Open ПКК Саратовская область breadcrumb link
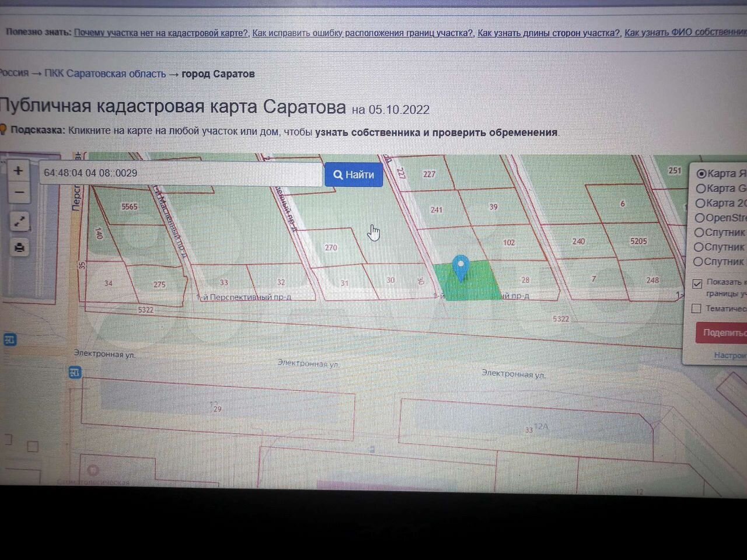Screen dimensions: 747x560 [105, 73]
